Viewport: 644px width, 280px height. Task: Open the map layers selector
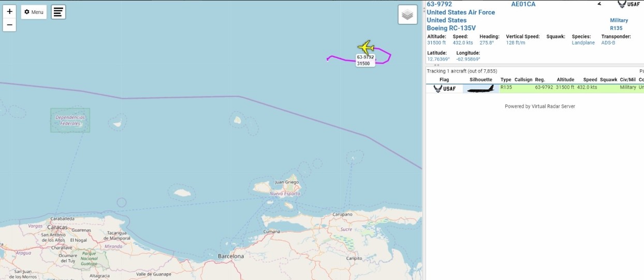(407, 14)
